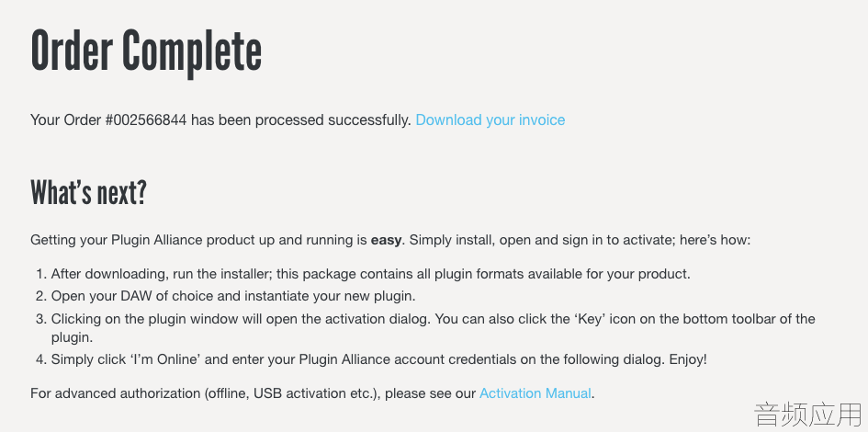Click list number 4 marker
The width and height of the screenshot is (868, 432).
pos(41,359)
